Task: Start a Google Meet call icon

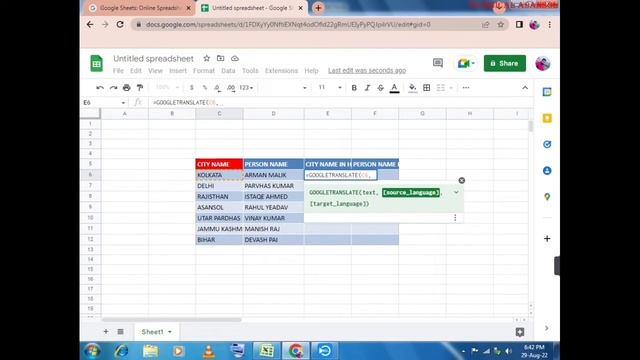Action: [466, 63]
